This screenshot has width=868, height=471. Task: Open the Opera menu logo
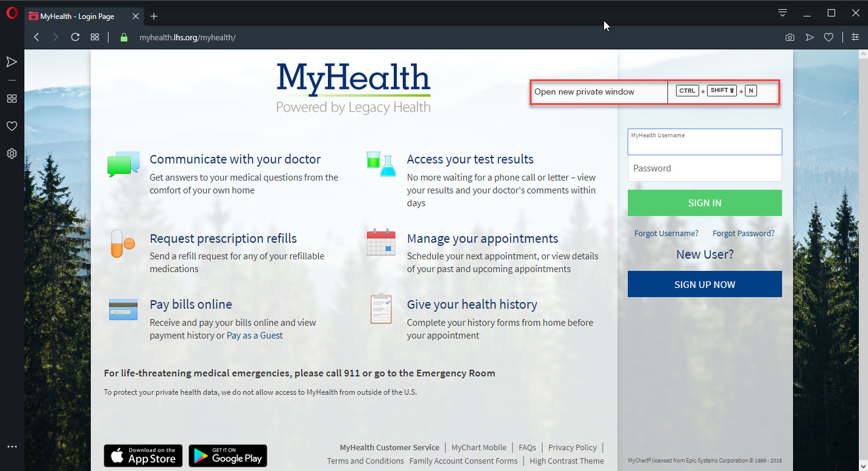(12, 12)
